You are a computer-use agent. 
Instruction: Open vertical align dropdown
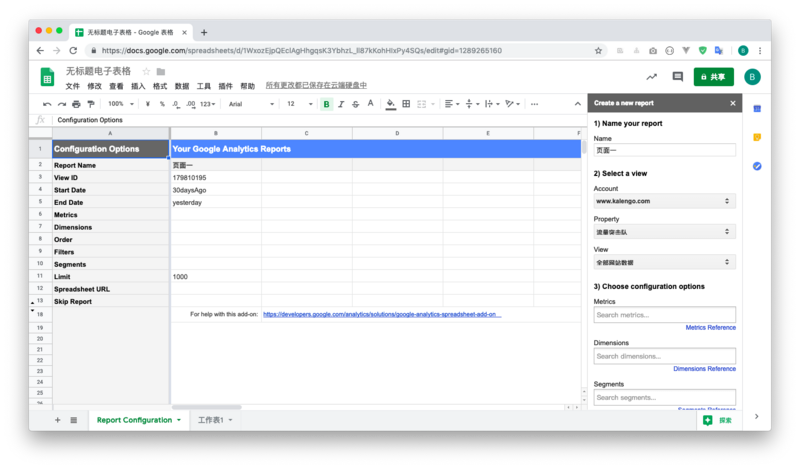tap(472, 104)
